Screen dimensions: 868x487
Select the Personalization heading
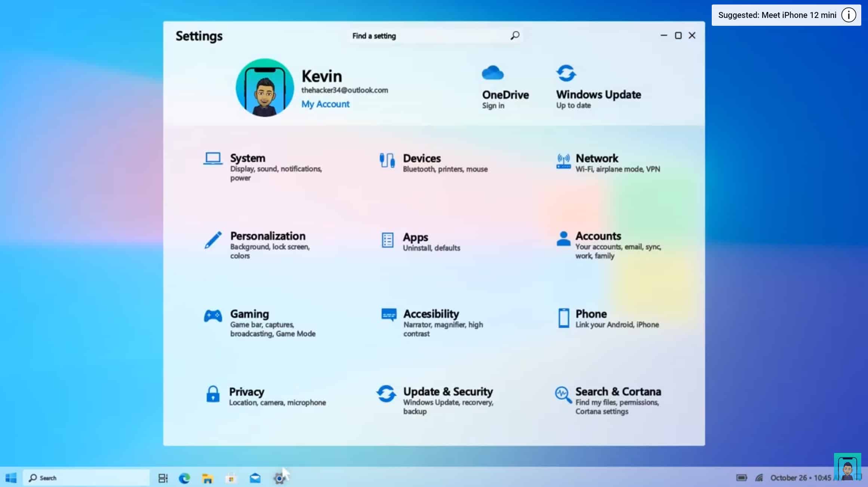pyautogui.click(x=268, y=236)
